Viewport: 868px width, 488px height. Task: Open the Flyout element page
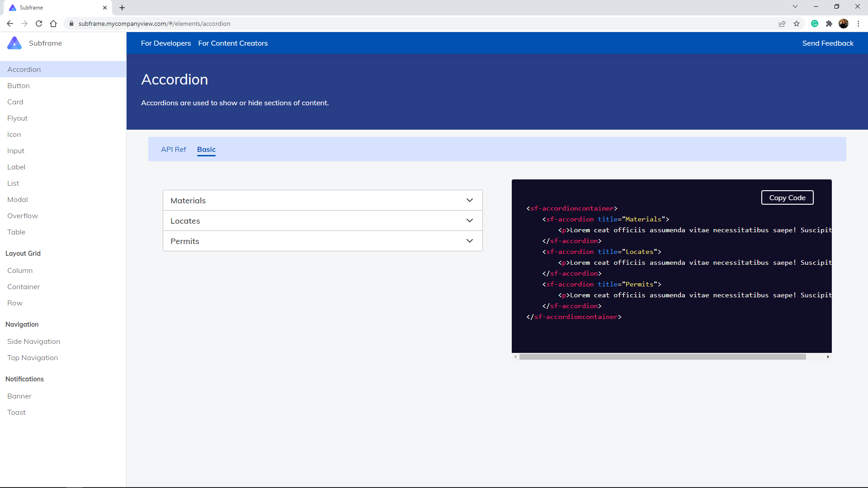point(18,118)
